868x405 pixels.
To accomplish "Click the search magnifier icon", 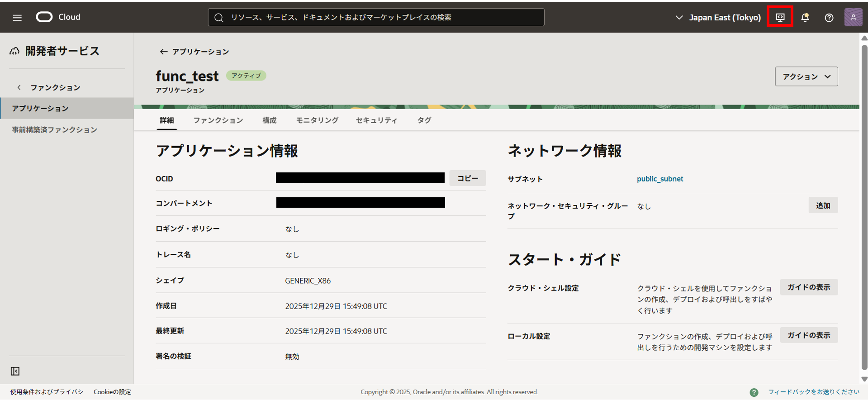I will [219, 18].
